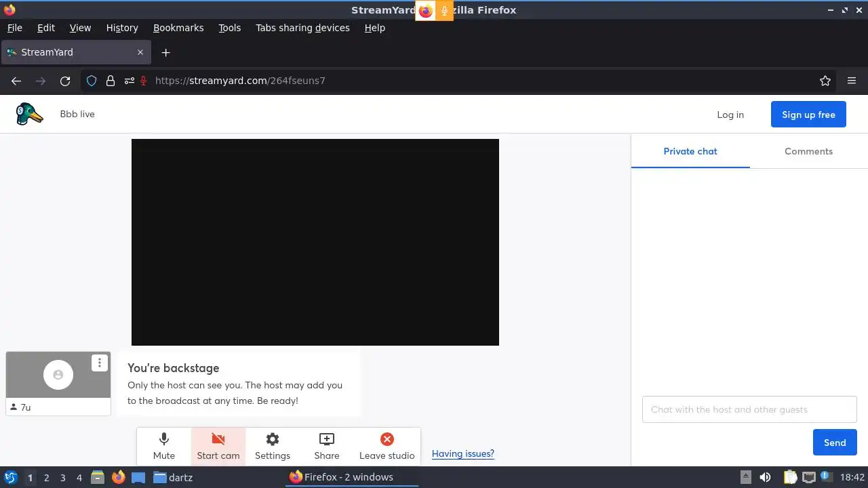Go back in browser history
The image size is (868, 488).
pyautogui.click(x=16, y=81)
